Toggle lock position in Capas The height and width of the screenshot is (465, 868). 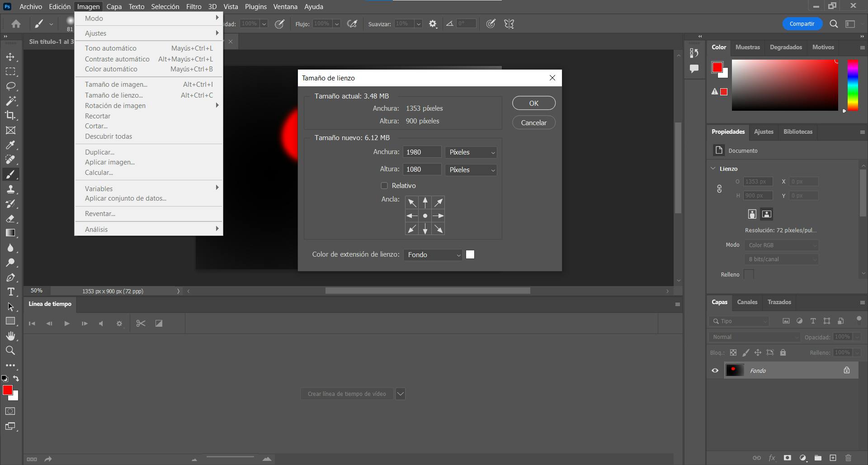pyautogui.click(x=758, y=352)
